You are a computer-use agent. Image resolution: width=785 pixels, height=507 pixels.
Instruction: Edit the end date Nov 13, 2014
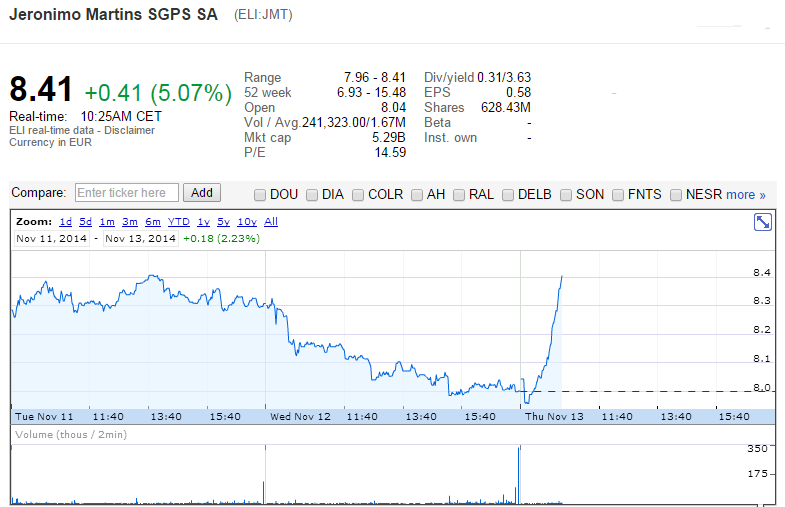click(x=141, y=239)
